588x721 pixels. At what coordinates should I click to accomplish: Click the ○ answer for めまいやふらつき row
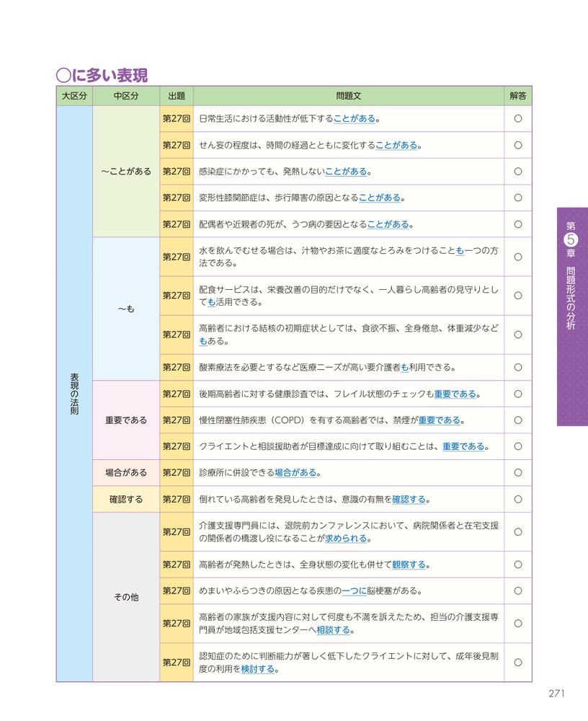(x=518, y=591)
